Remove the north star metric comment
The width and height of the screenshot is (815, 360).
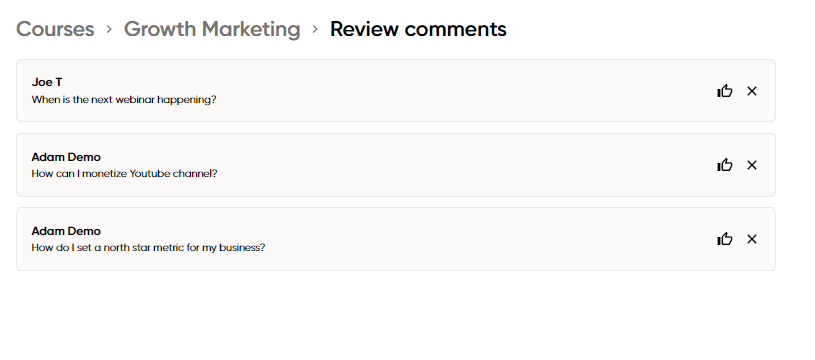(752, 239)
